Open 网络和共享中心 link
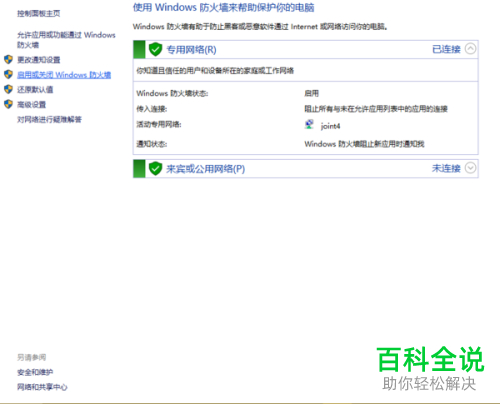This screenshot has width=500, height=404. (x=42, y=387)
